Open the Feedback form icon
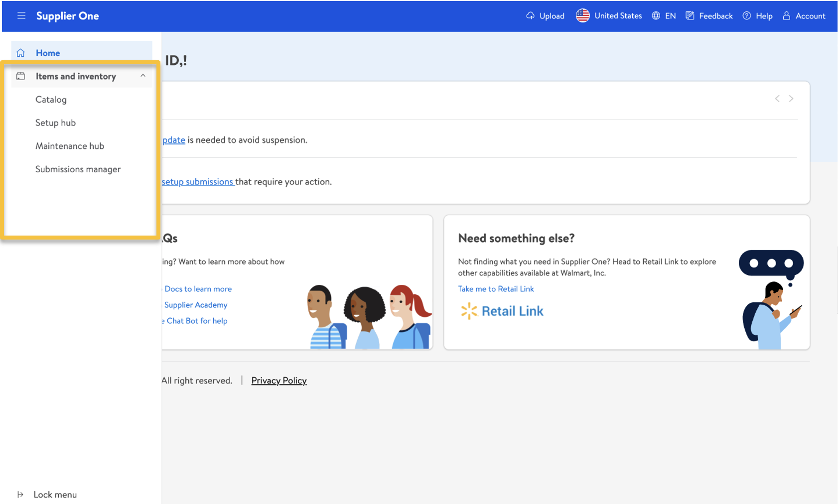This screenshot has height=504, width=838. pyautogui.click(x=690, y=16)
